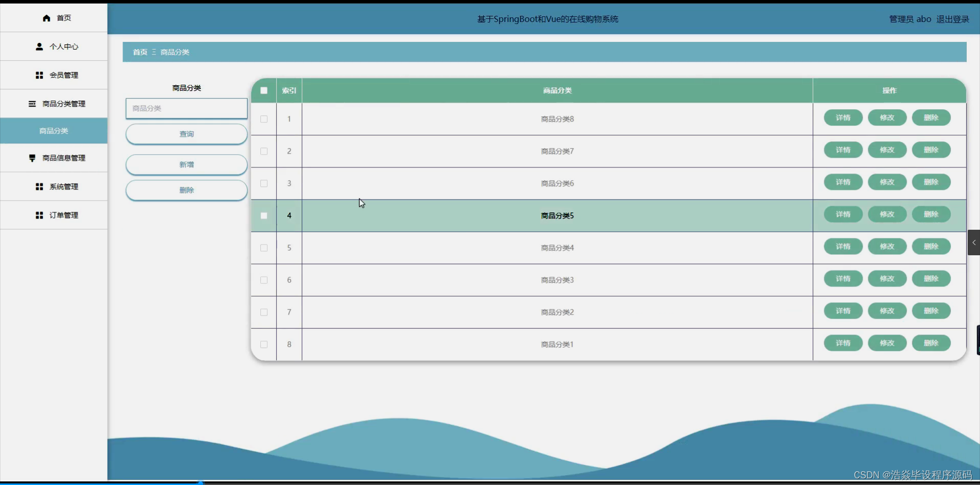Click the 订单管理 sidebar icon
This screenshot has width=980, height=485.
(x=39, y=215)
